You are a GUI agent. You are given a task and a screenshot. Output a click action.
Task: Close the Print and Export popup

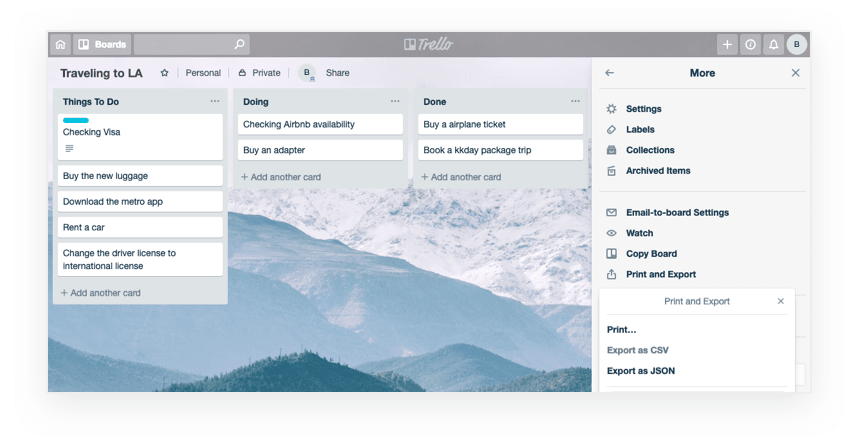(x=781, y=301)
